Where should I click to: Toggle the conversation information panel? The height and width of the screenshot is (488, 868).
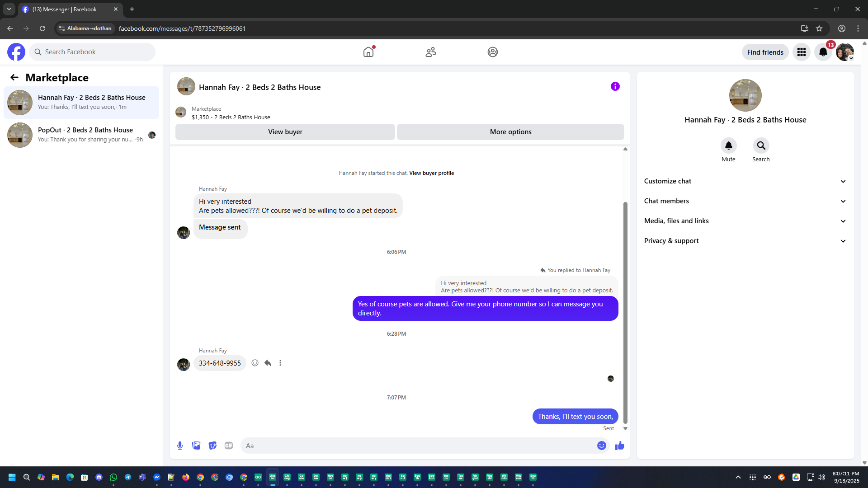click(x=615, y=86)
